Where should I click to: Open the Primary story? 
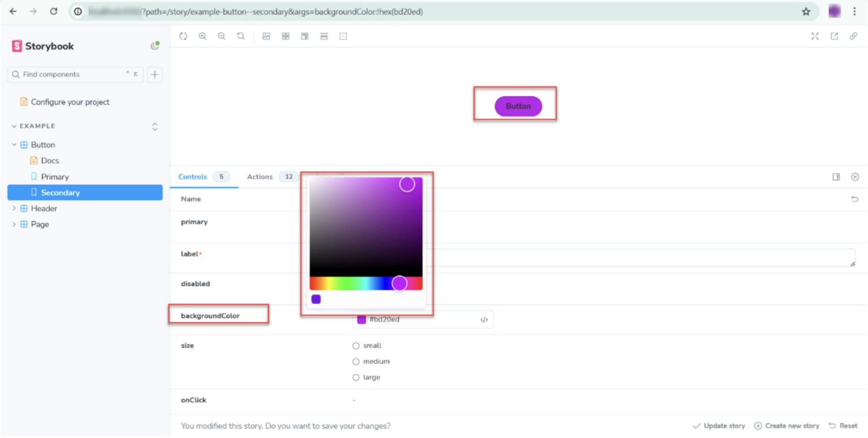(54, 176)
